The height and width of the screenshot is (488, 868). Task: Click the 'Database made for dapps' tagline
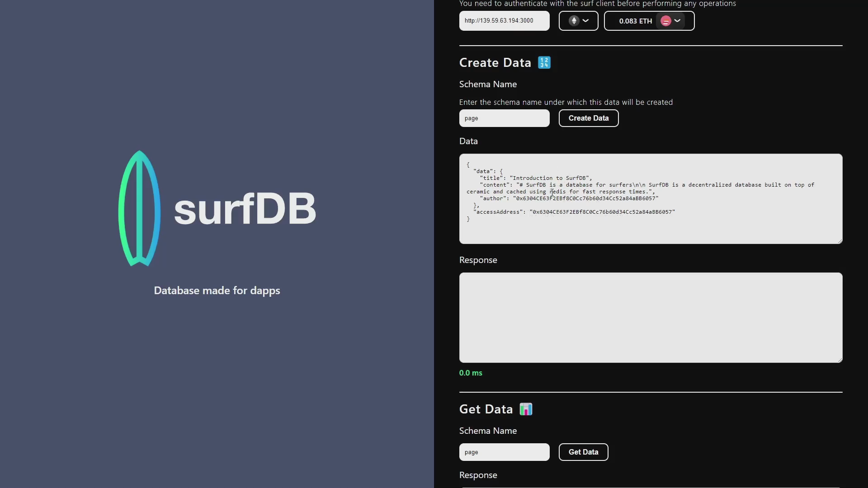tap(217, 291)
